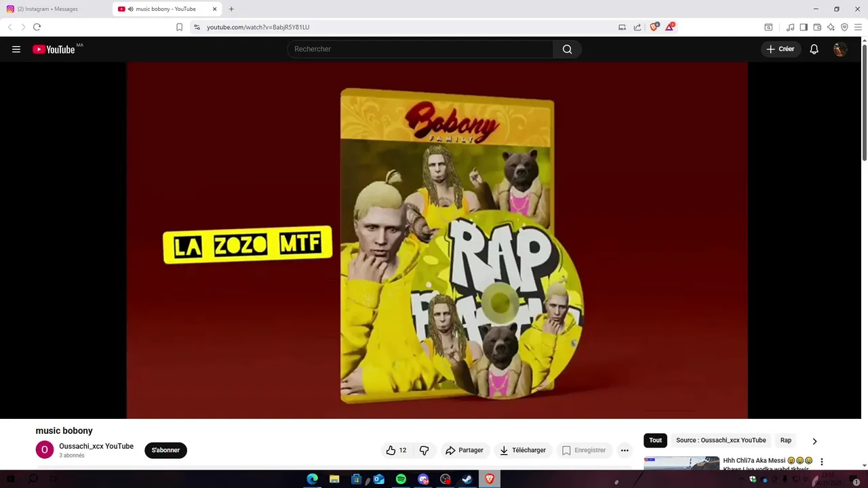Go to YouTube home via the logo
The image size is (868, 488).
pyautogui.click(x=54, y=49)
